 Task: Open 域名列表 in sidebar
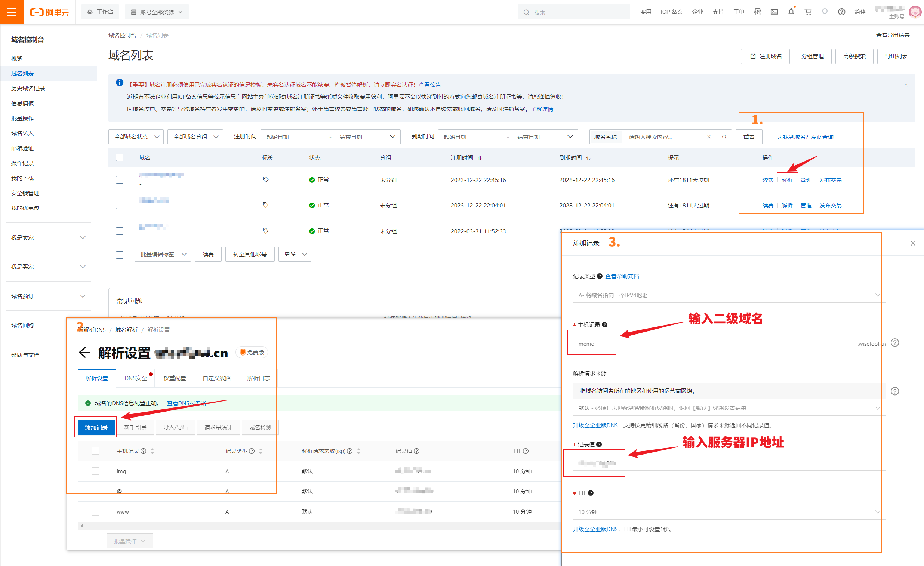click(x=22, y=74)
